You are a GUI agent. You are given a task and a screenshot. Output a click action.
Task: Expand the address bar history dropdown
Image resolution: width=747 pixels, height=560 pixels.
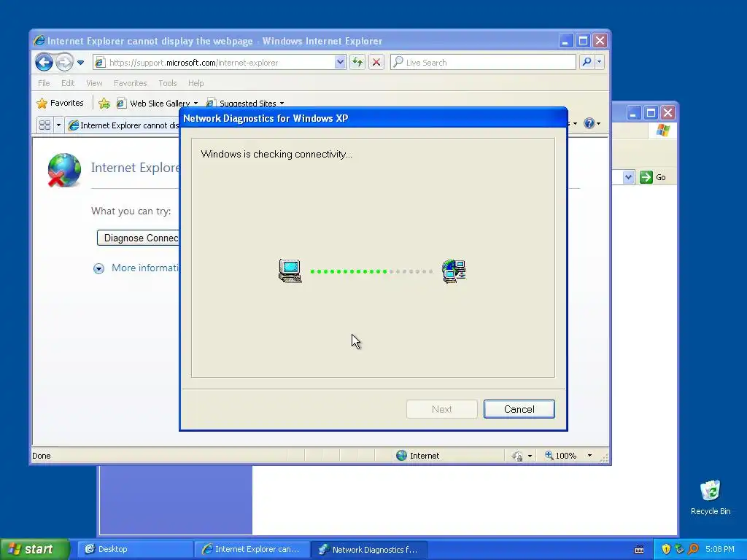click(x=340, y=63)
